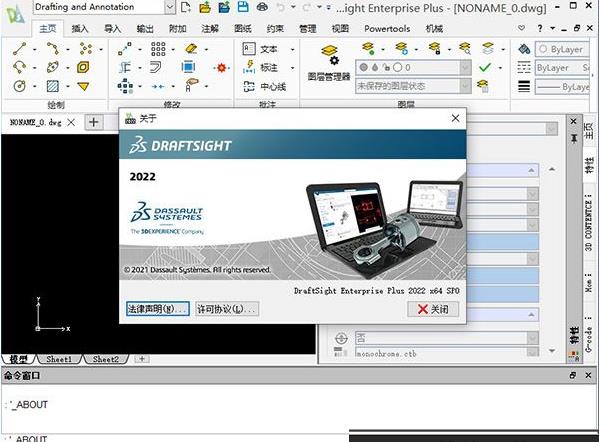Select the Arc draw tool

pos(19,68)
